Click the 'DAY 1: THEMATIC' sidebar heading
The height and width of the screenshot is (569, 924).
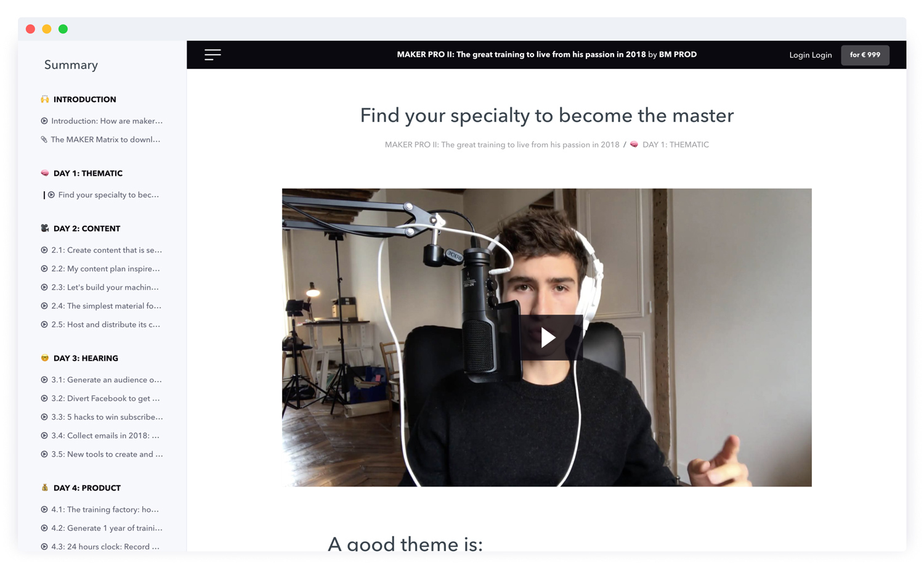click(x=88, y=173)
